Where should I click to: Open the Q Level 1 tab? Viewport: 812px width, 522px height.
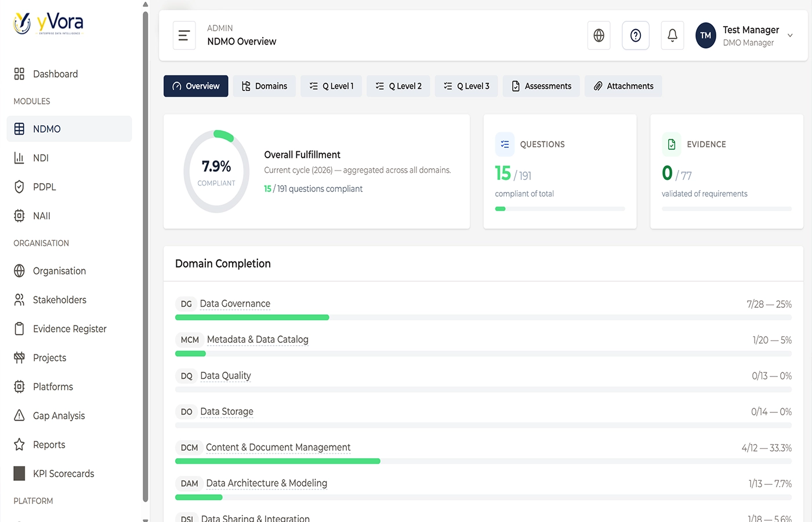[331, 86]
